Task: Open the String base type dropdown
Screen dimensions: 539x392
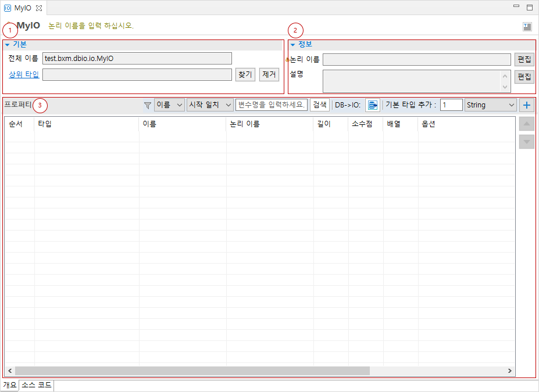Action: 491,105
